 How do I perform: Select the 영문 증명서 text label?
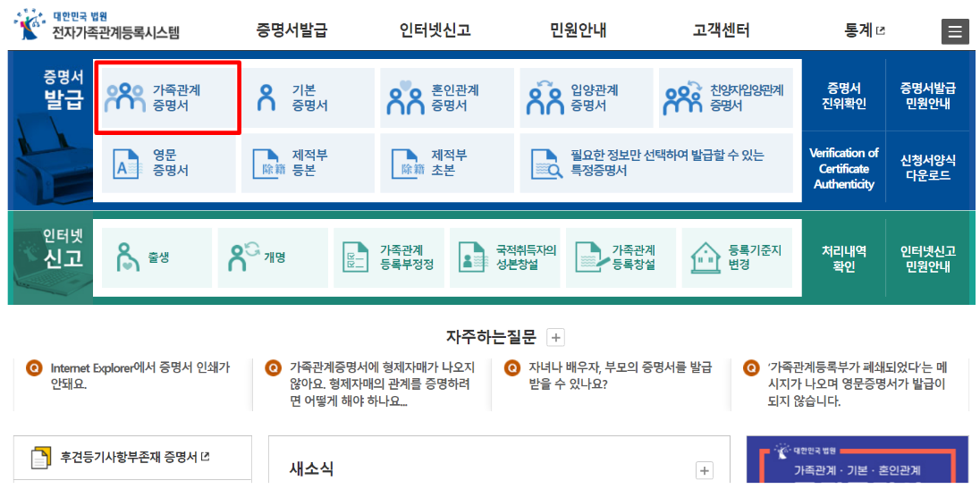pyautogui.click(x=170, y=163)
